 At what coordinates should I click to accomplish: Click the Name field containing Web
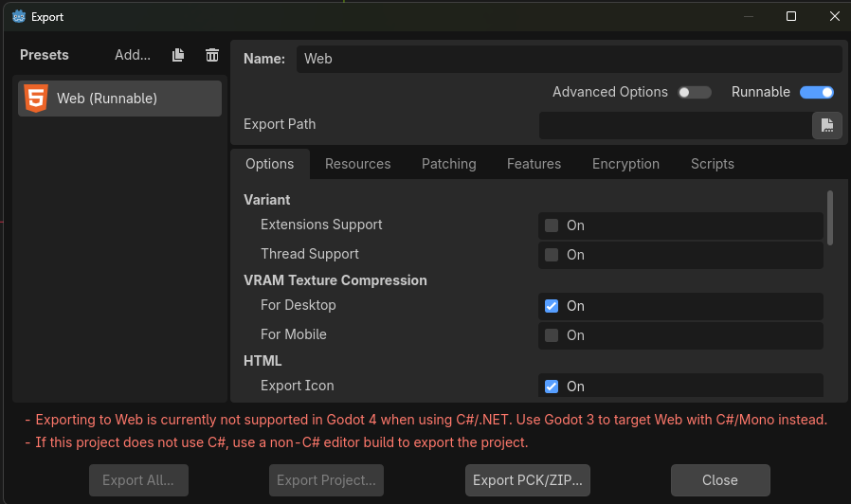pyautogui.click(x=570, y=59)
